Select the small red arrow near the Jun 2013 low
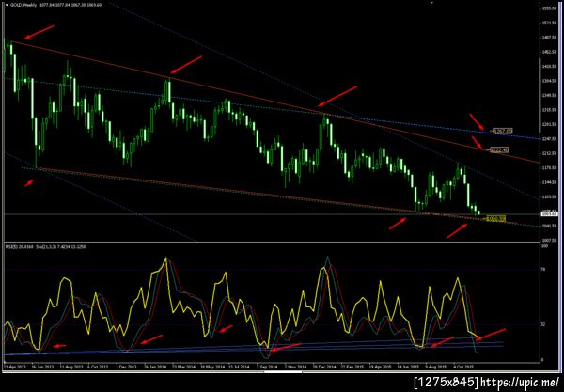The image size is (564, 392). click(29, 183)
